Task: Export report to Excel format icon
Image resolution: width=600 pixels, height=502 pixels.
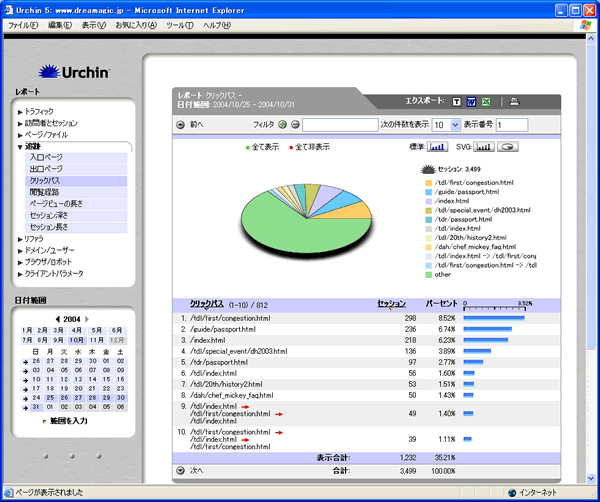Action: (486, 102)
